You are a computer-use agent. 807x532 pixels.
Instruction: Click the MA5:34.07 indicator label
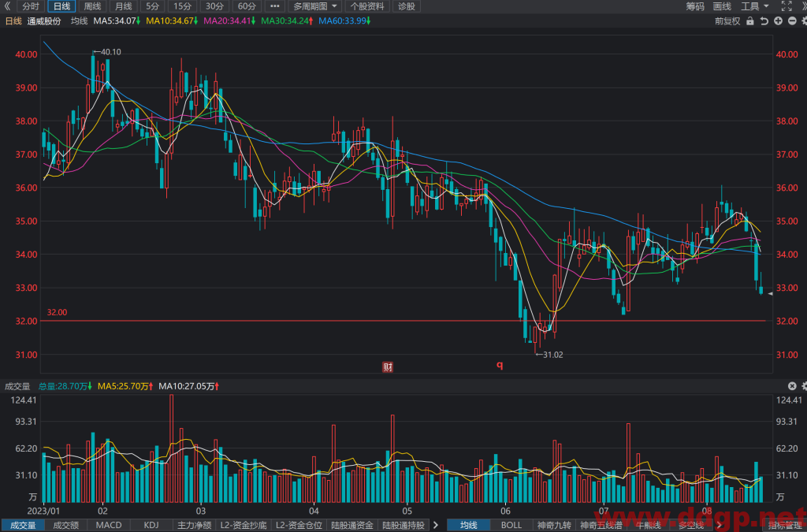pos(117,21)
